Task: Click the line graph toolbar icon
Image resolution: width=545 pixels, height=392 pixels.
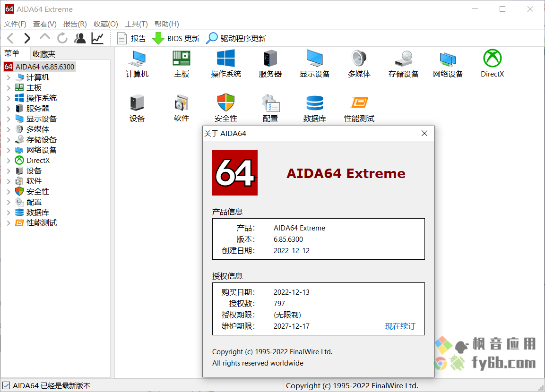Action: pos(97,38)
